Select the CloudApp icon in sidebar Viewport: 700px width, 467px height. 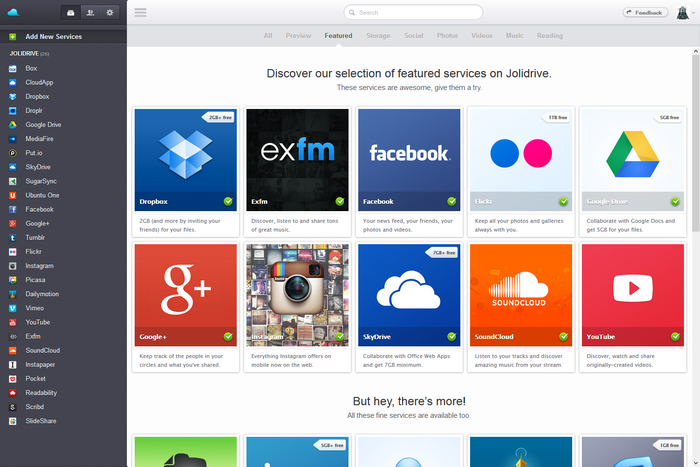coord(12,83)
